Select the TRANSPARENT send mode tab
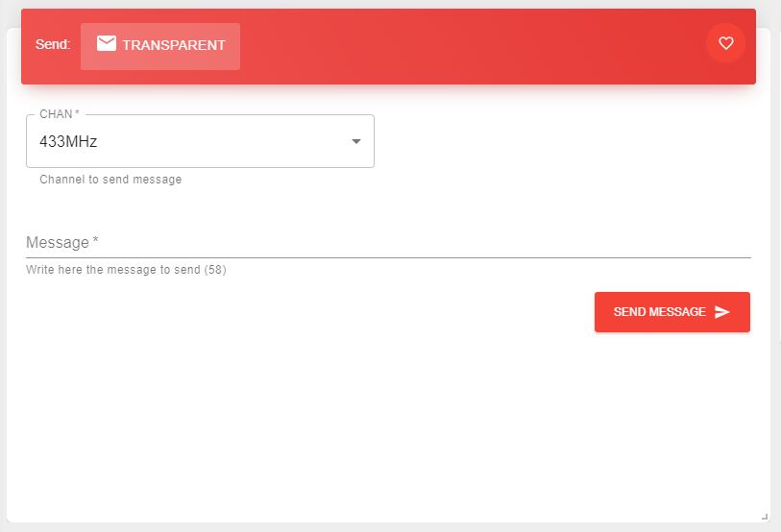This screenshot has height=532, width=781. 160,46
